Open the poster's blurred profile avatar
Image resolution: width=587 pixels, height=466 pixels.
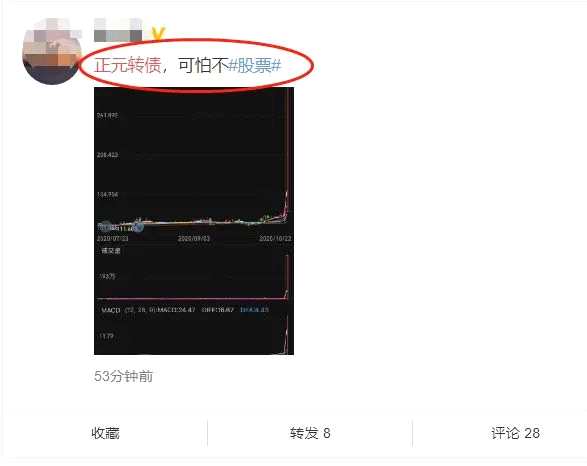pyautogui.click(x=52, y=51)
